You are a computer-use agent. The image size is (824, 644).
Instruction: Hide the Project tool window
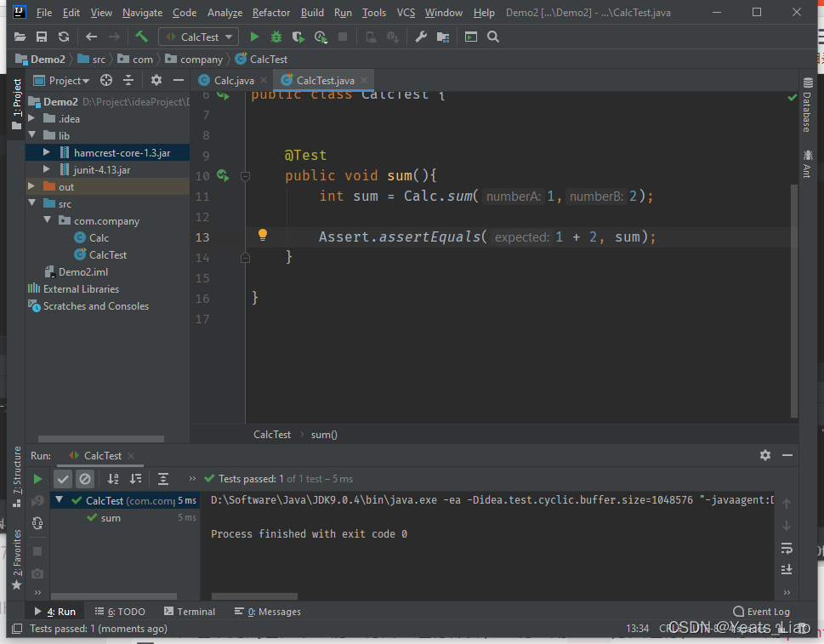click(178, 81)
